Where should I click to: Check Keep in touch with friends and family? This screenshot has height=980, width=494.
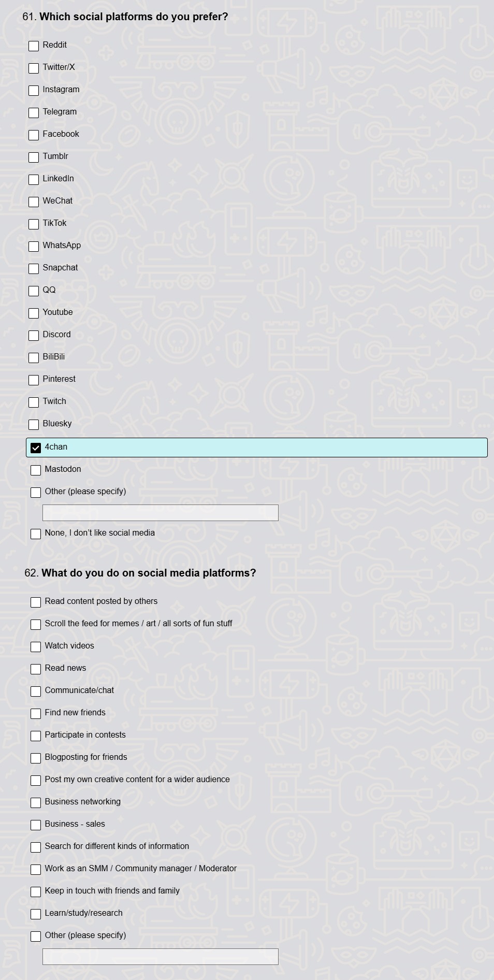(36, 892)
